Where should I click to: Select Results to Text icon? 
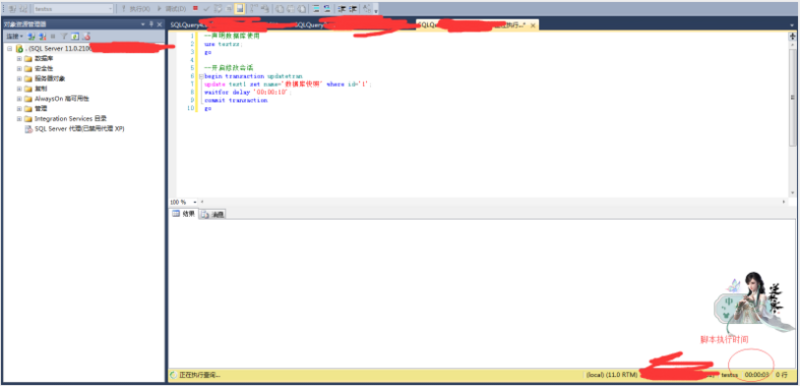(280, 9)
